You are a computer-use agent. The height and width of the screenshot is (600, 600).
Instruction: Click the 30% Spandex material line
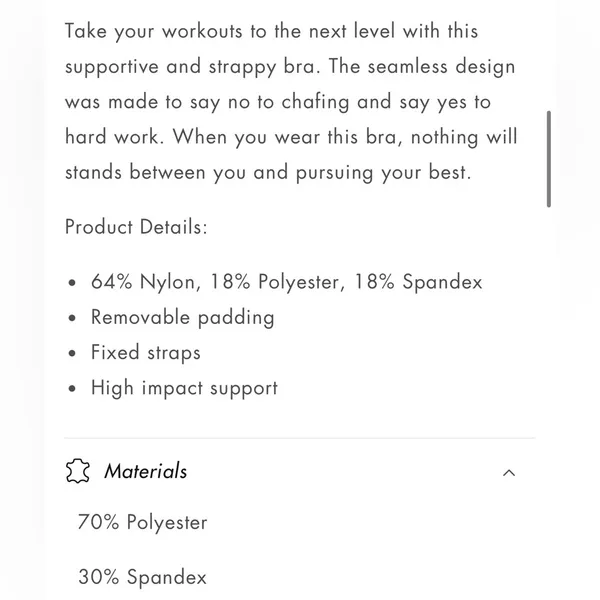(142, 577)
